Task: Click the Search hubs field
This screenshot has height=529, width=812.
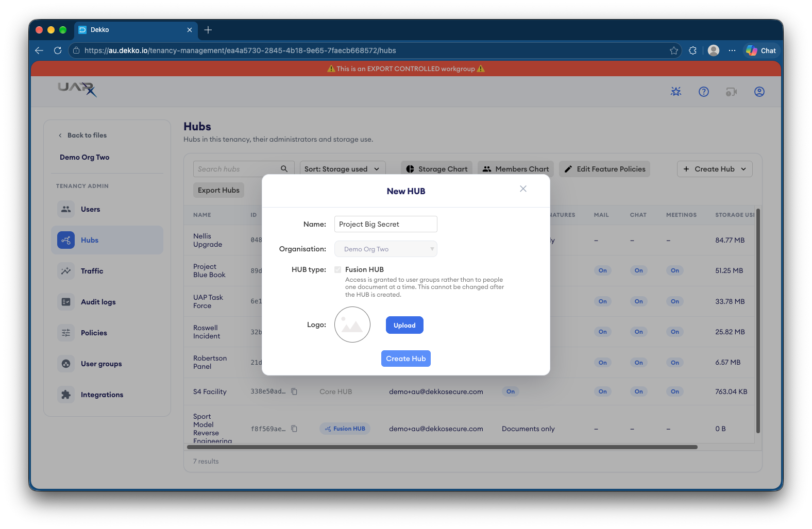Action: pos(244,169)
